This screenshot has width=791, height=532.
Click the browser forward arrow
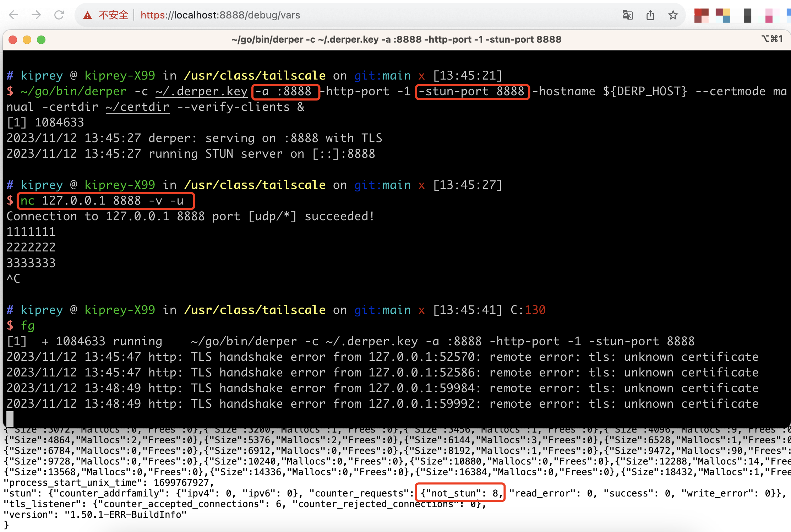[x=36, y=15]
